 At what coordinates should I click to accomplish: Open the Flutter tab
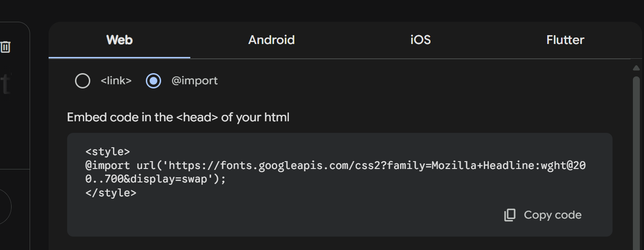pos(565,40)
